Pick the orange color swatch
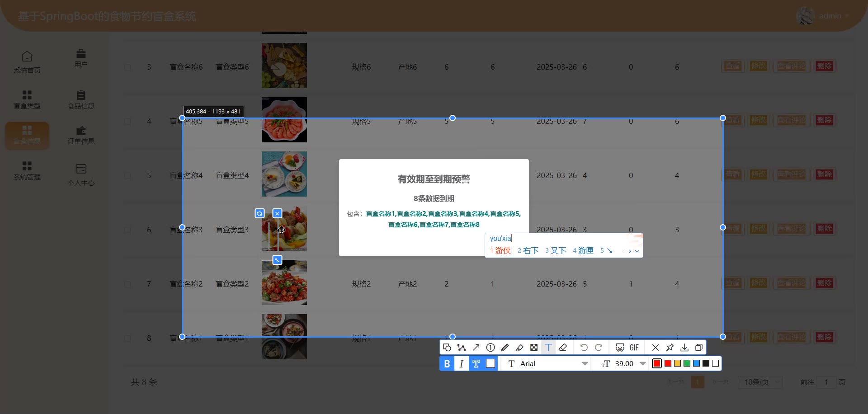Screen dimensions: 868x414 (x=677, y=363)
